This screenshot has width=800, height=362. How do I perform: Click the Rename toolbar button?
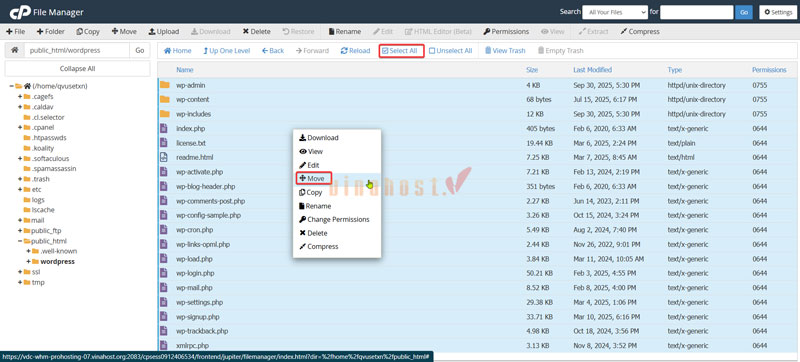pyautogui.click(x=344, y=32)
